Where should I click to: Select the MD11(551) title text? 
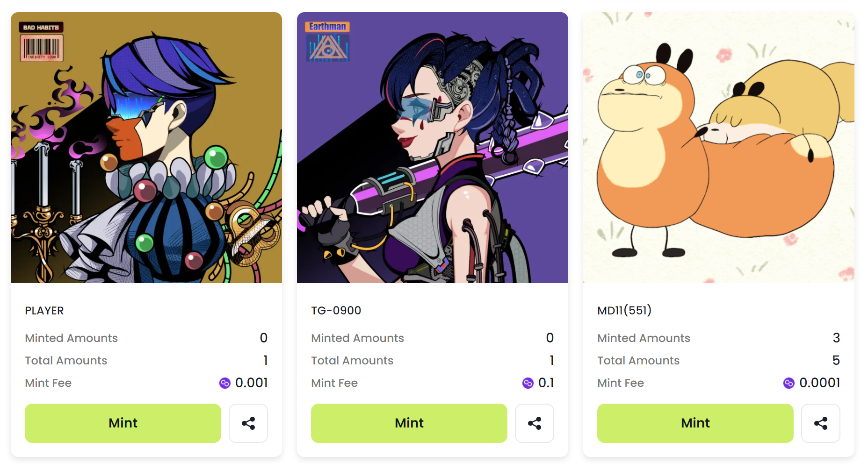click(x=624, y=311)
